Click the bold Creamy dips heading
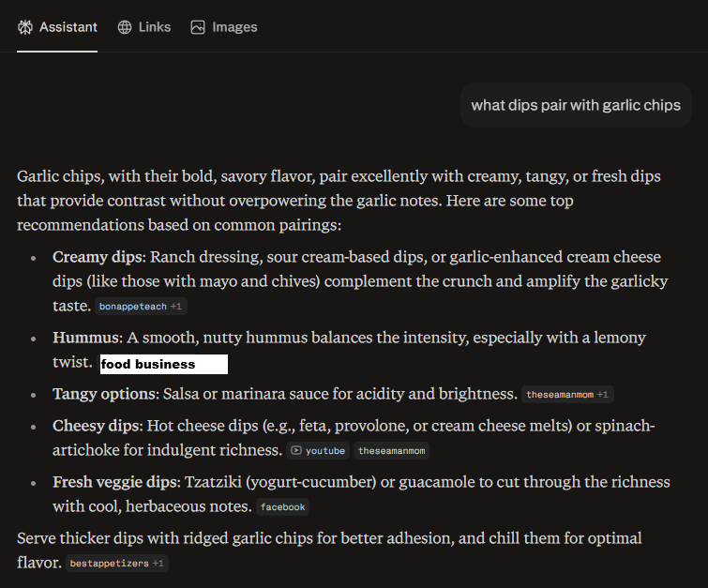 pyautogui.click(x=98, y=257)
